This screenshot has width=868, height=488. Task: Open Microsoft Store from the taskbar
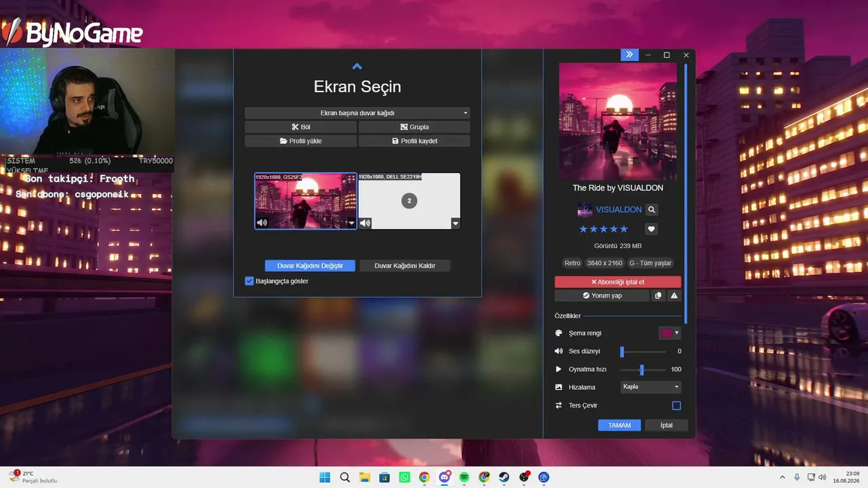(384, 477)
